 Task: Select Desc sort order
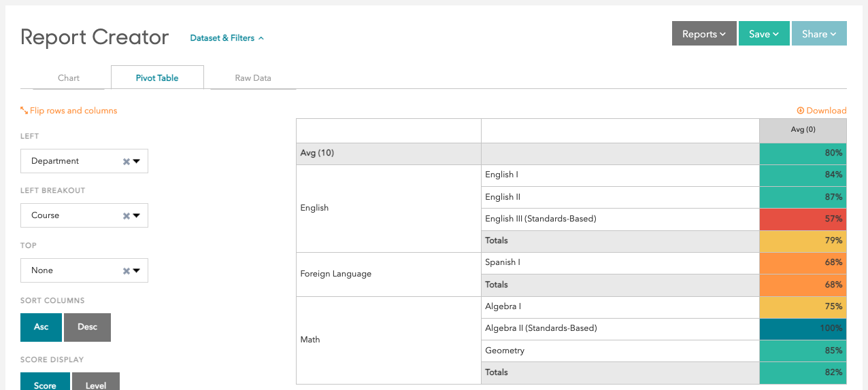(x=87, y=327)
